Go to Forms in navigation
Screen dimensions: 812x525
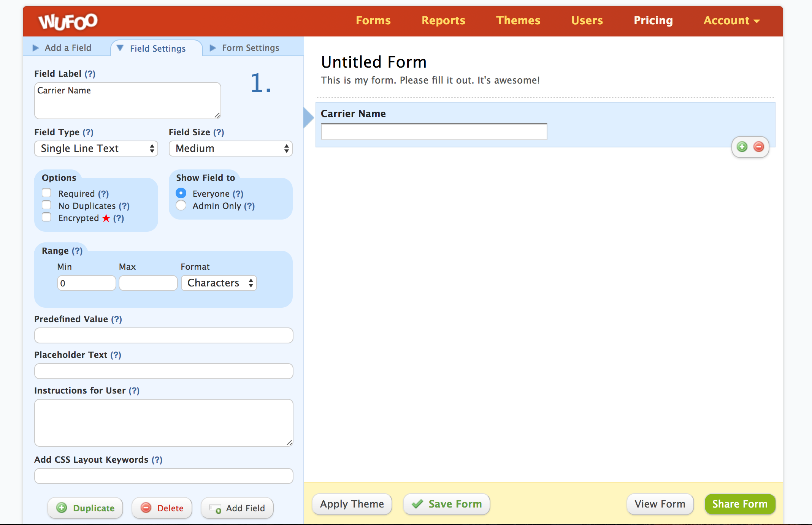373,21
